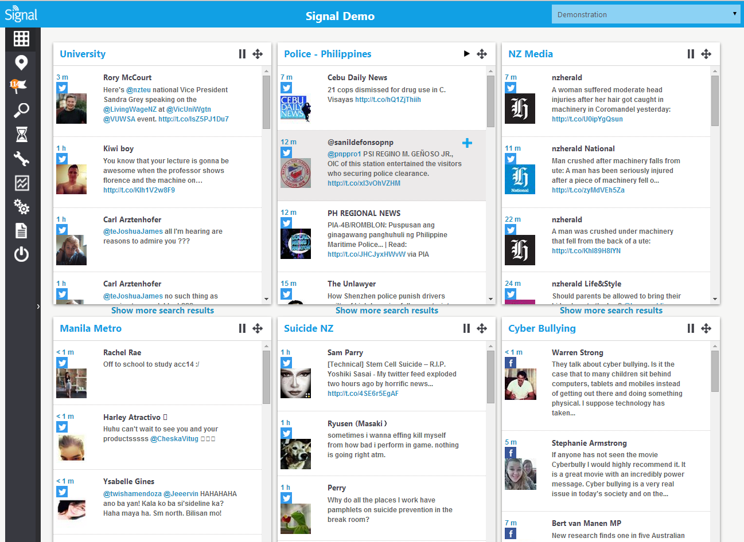Click the power logout icon
The image size is (744, 542).
pyautogui.click(x=21, y=255)
